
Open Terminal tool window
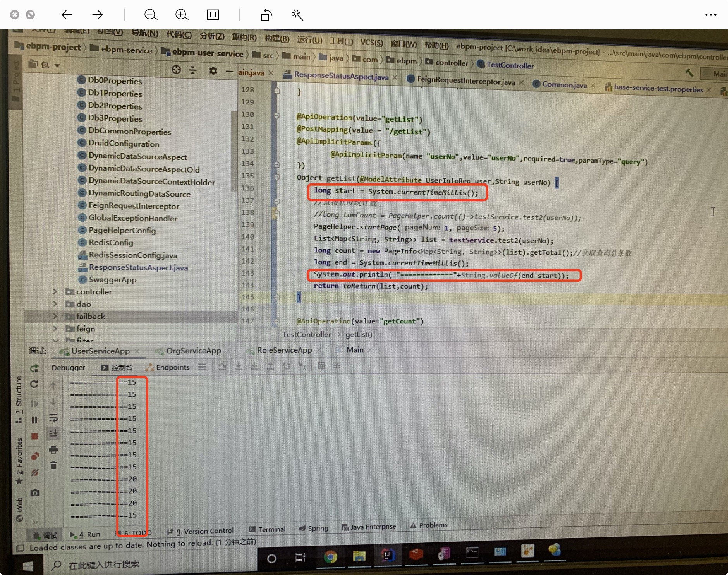267,529
